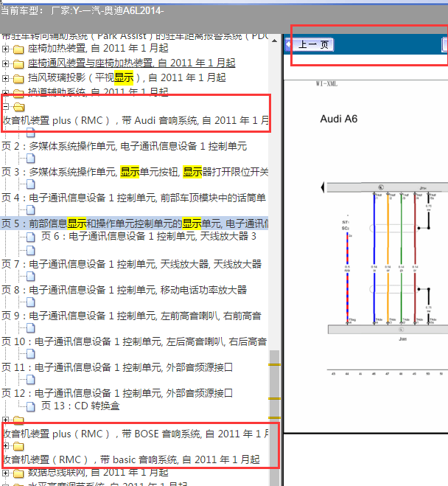Open 页 11：外部音频源接口 page
The image size is (448, 486).
[117, 367]
